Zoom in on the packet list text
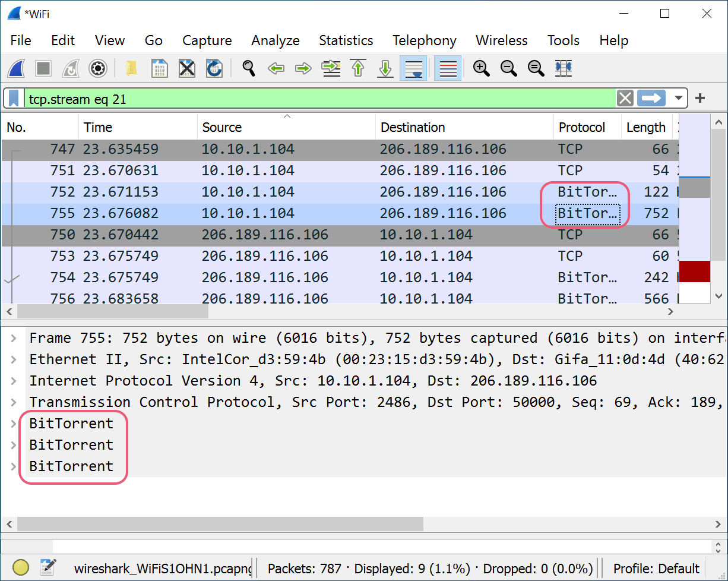728x581 pixels. click(x=482, y=68)
